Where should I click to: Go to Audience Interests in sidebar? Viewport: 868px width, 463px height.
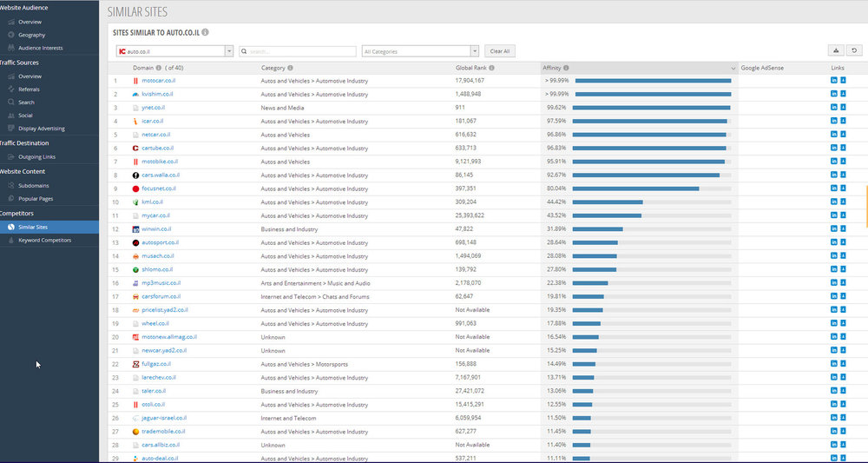pos(41,48)
